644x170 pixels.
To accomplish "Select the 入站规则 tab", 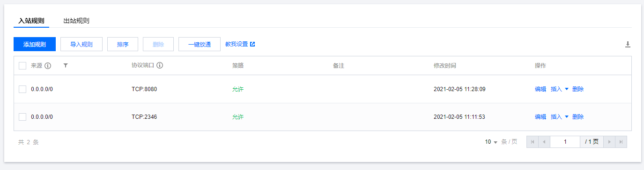I will (31, 21).
